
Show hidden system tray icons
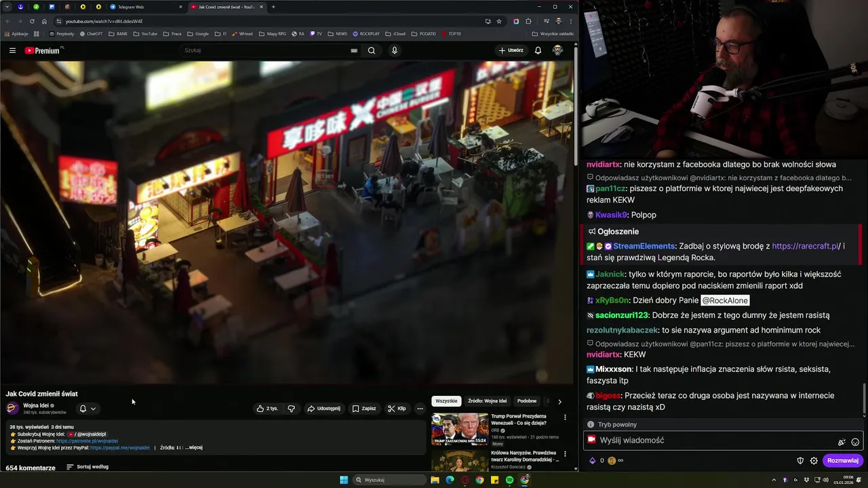(x=774, y=480)
